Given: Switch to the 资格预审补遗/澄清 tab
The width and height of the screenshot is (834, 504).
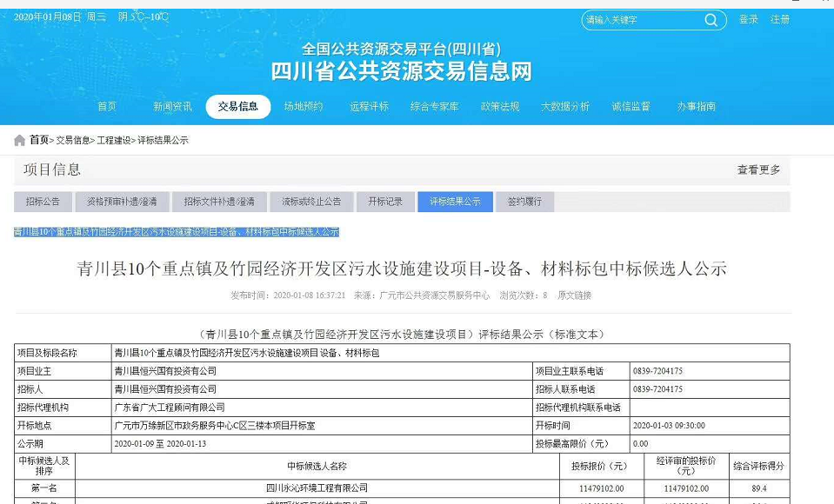Looking at the screenshot, I should coord(122,202).
